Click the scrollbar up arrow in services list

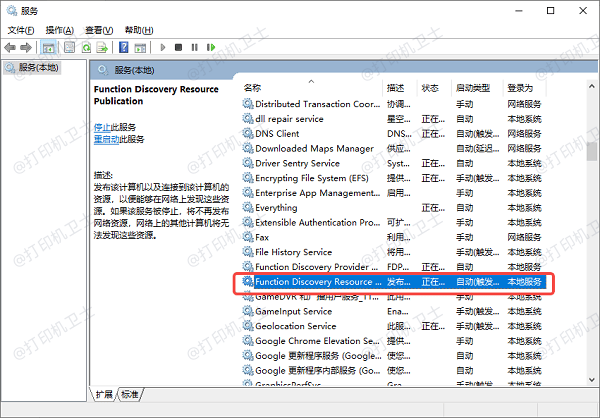(x=592, y=87)
